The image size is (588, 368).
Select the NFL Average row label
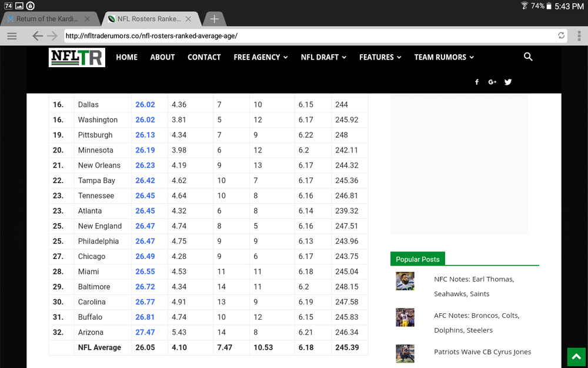pyautogui.click(x=99, y=348)
